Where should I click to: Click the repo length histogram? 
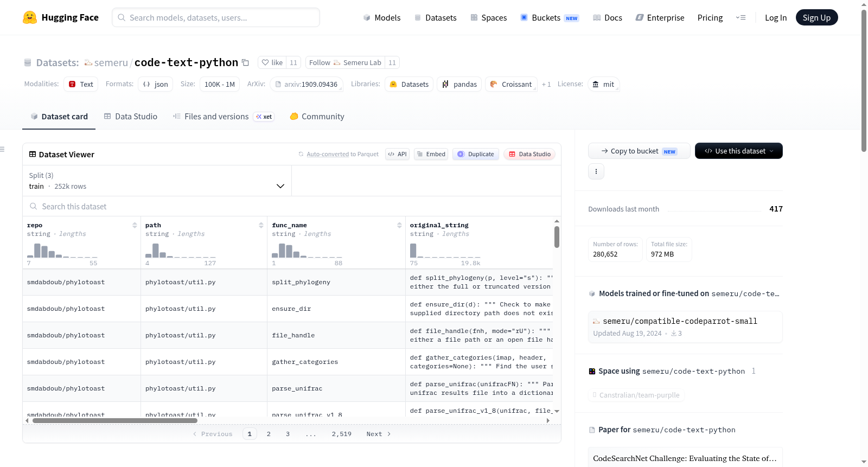(62, 251)
